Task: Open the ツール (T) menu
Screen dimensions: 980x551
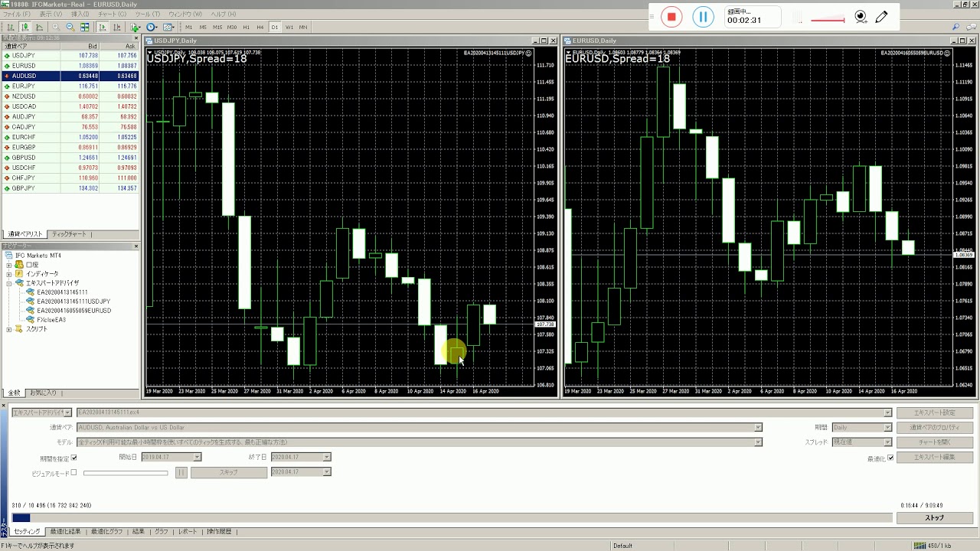Action: (x=147, y=15)
